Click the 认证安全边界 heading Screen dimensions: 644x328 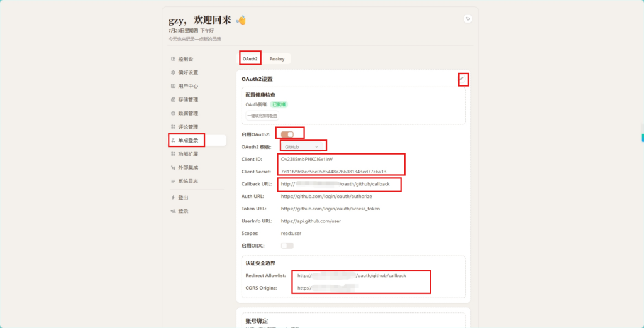(260, 263)
